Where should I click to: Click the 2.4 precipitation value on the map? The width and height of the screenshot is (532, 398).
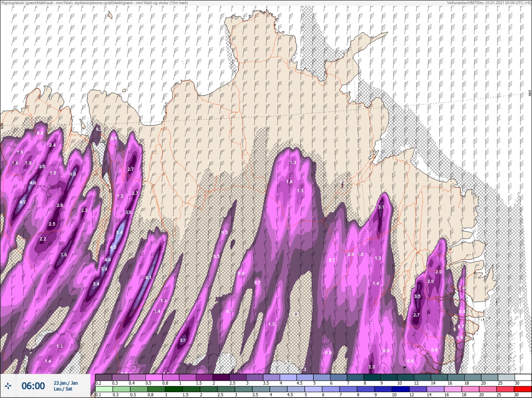point(52,145)
